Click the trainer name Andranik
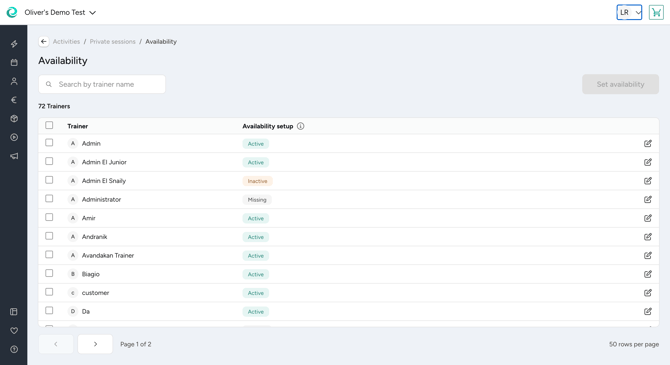Screen dimensions: 670x365 [x=94, y=237]
